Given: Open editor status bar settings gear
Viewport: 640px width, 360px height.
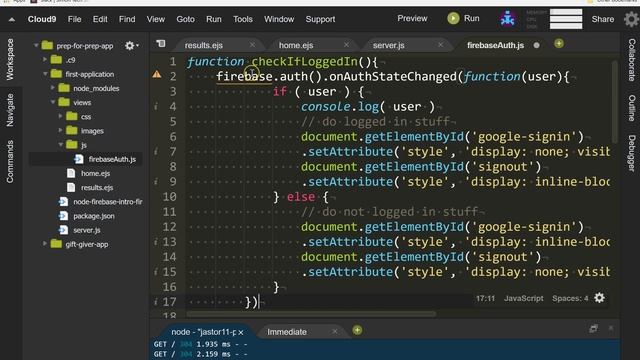Looking at the screenshot, I should (x=599, y=298).
